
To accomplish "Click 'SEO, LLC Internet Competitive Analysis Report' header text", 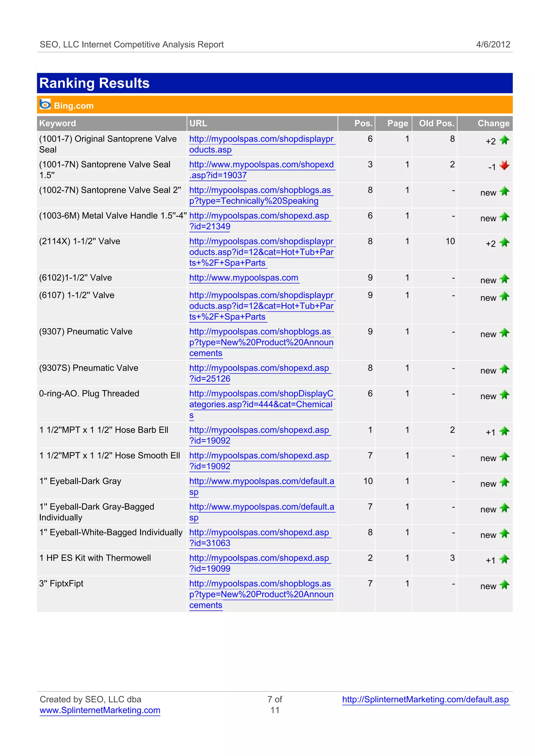I will [131, 44].
